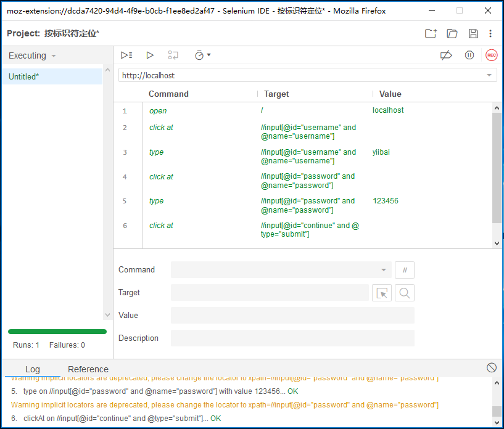Select the Untitled* test in sidebar
Viewport: 504px width, 429px height.
point(52,76)
